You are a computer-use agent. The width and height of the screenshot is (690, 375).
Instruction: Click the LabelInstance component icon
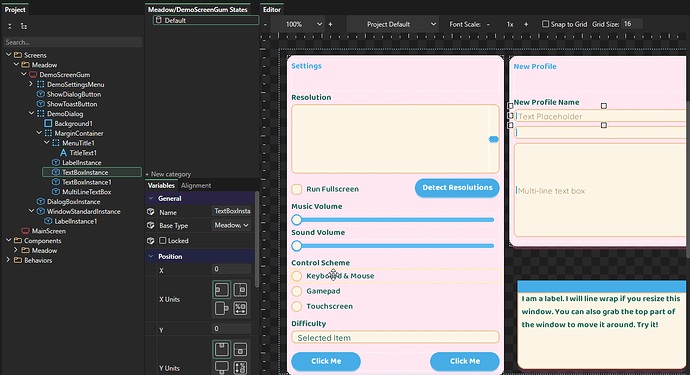pyautogui.click(x=56, y=162)
